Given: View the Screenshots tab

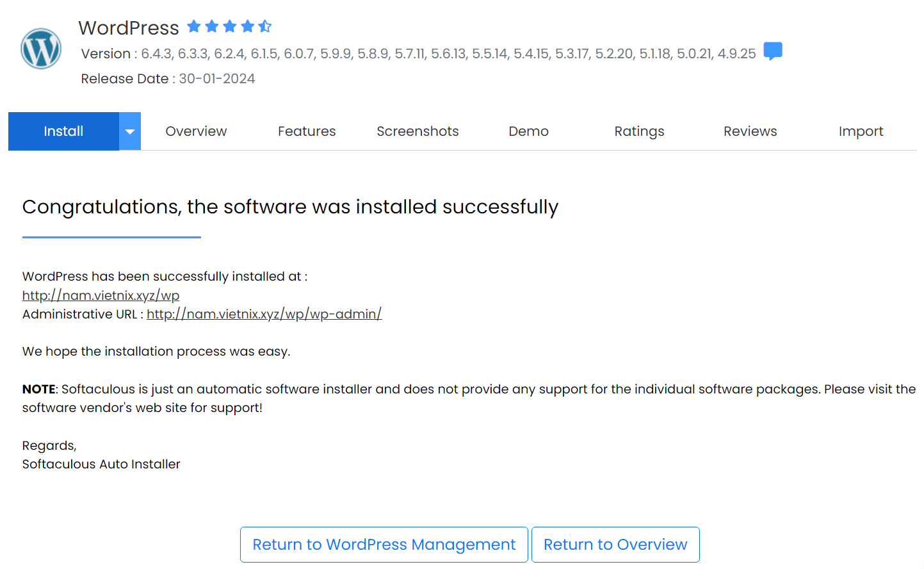Looking at the screenshot, I should [417, 131].
